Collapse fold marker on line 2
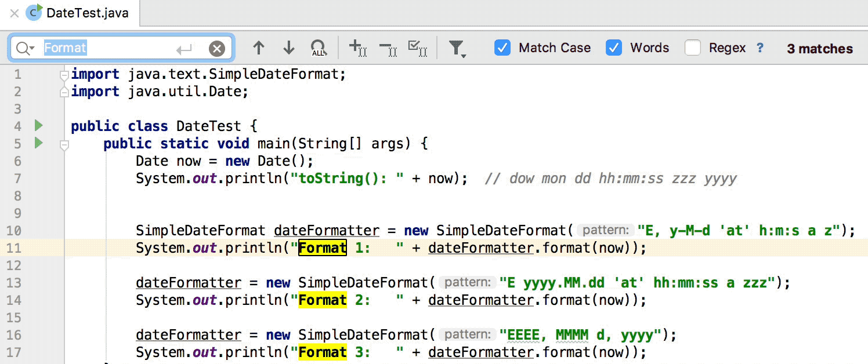 pyautogui.click(x=64, y=91)
